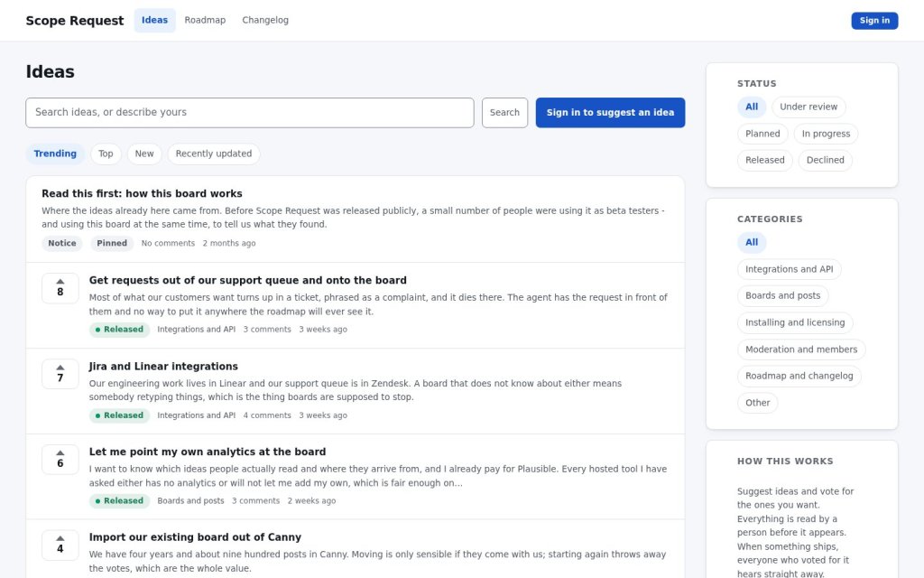Filter by Moderation and members category
The width and height of the screenshot is (924, 578).
[801, 350]
